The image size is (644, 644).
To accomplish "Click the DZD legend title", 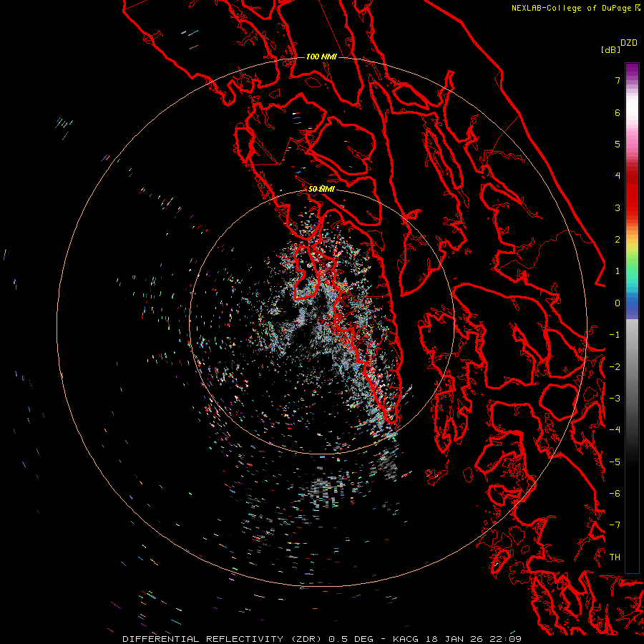I will pos(629,43).
